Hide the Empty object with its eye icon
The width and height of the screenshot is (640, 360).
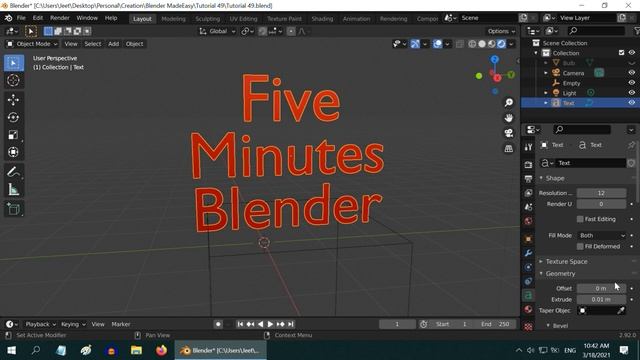(631, 83)
